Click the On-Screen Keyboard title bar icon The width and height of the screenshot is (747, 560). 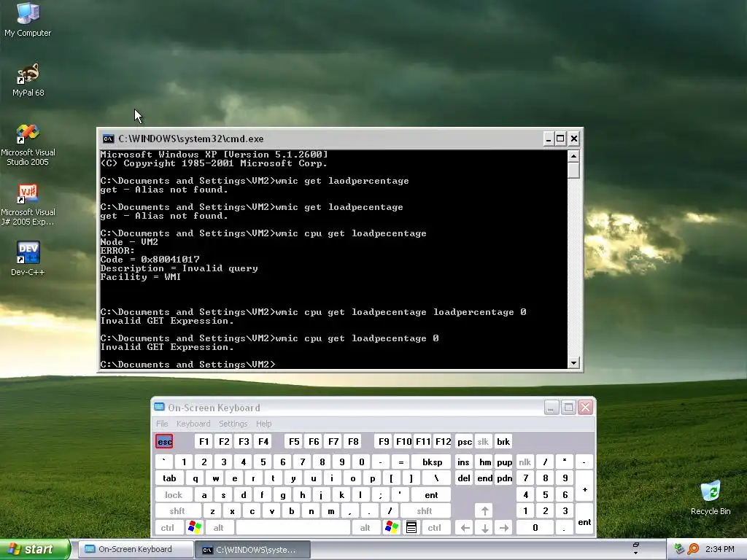(159, 407)
